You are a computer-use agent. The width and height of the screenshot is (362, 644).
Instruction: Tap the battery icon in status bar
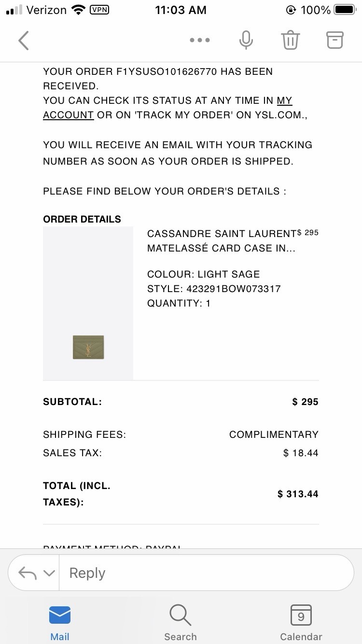coord(345,10)
